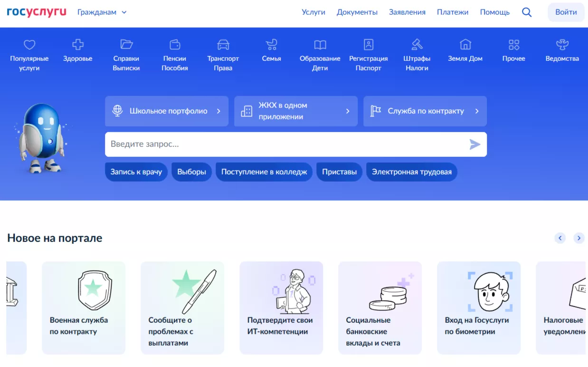The width and height of the screenshot is (588, 367).
Task: Select the Регистрация Паспорт badge icon
Action: (368, 44)
